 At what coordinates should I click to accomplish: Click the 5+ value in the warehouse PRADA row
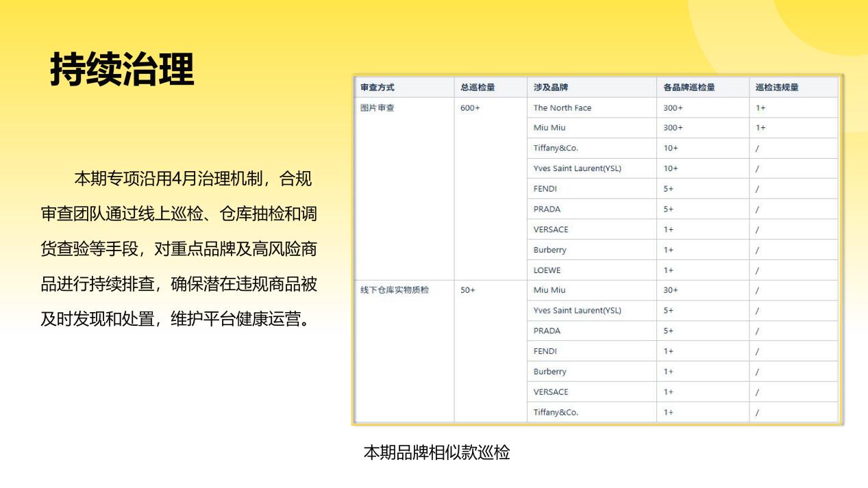point(668,331)
